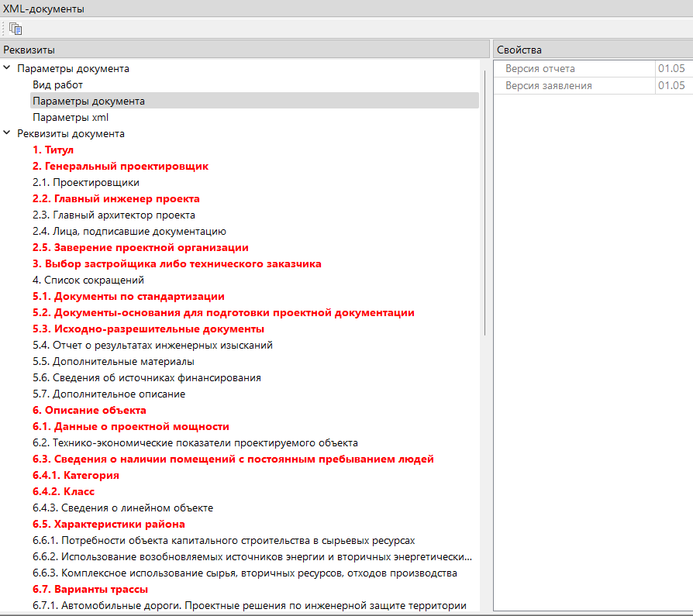Select 6.4.2. Класс
This screenshot has height=616, width=693.
pos(64,492)
